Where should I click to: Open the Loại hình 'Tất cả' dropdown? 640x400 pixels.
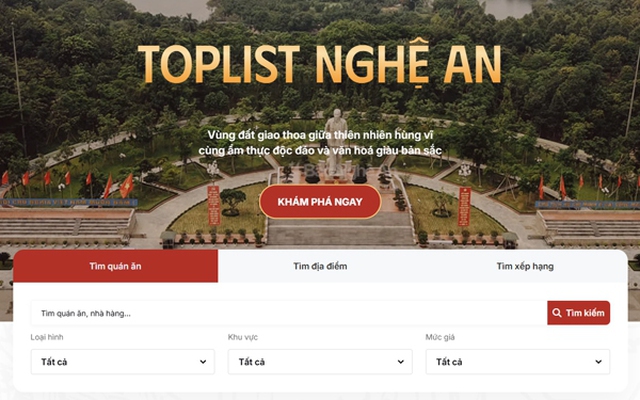point(122,362)
